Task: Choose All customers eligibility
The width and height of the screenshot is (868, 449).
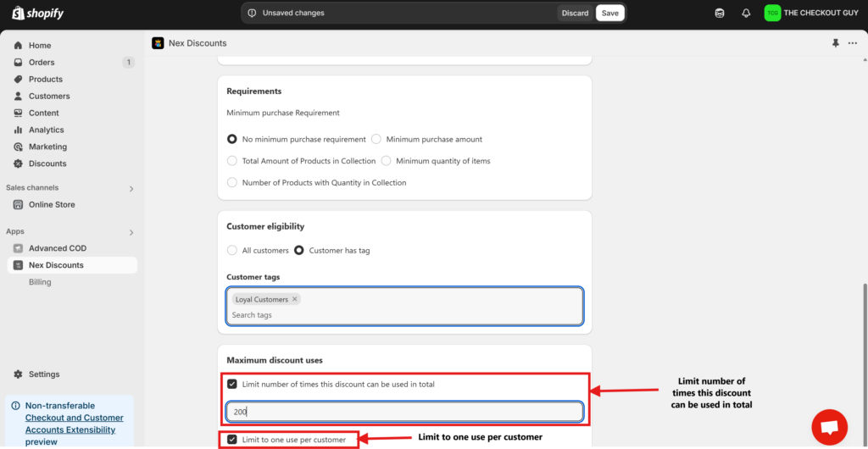Action: point(232,251)
